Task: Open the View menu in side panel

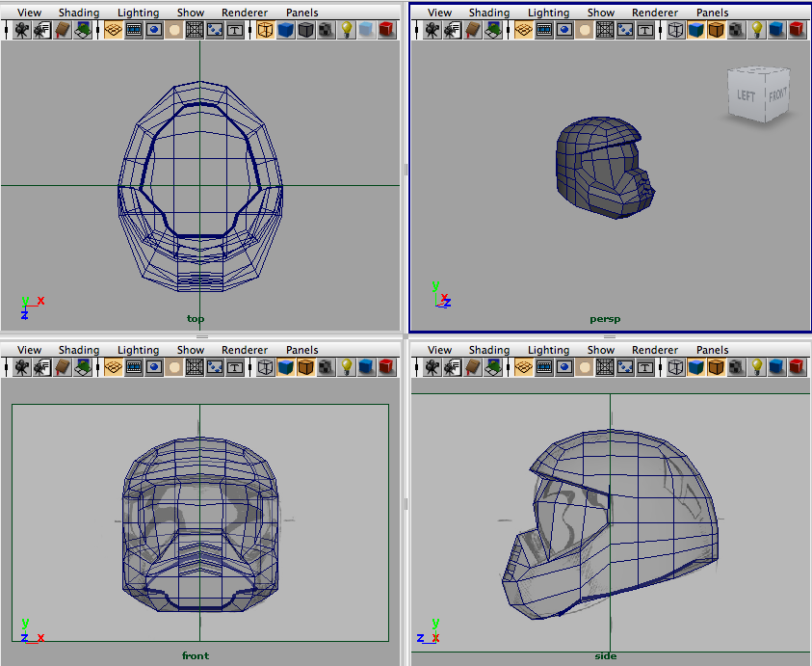Action: pyautogui.click(x=439, y=350)
